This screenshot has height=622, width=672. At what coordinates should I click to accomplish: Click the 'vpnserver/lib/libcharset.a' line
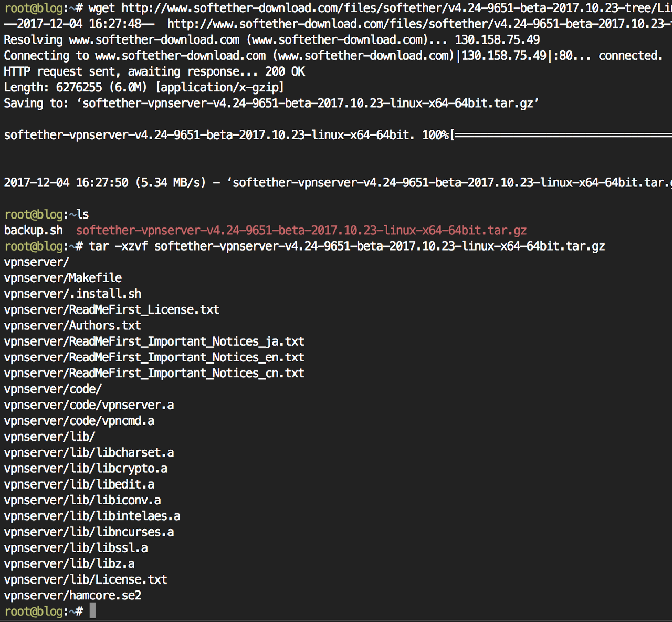pyautogui.click(x=89, y=452)
